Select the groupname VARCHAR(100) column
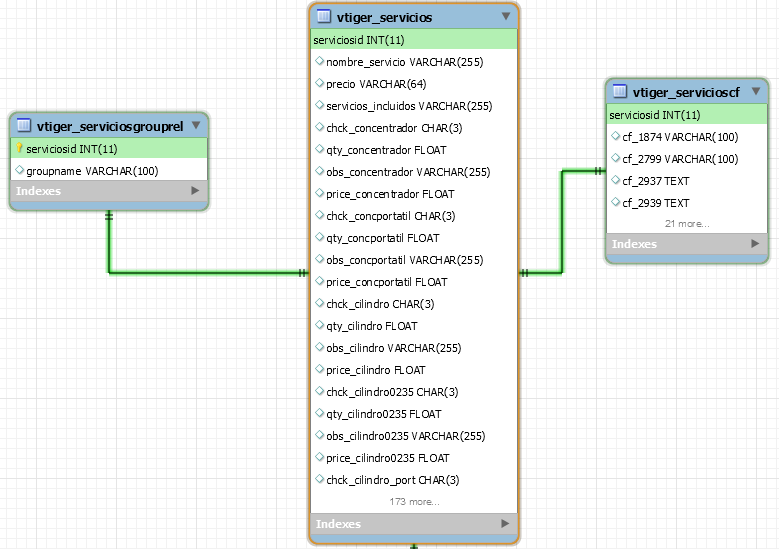Screen dimensions: 779x549 pyautogui.click(x=109, y=170)
